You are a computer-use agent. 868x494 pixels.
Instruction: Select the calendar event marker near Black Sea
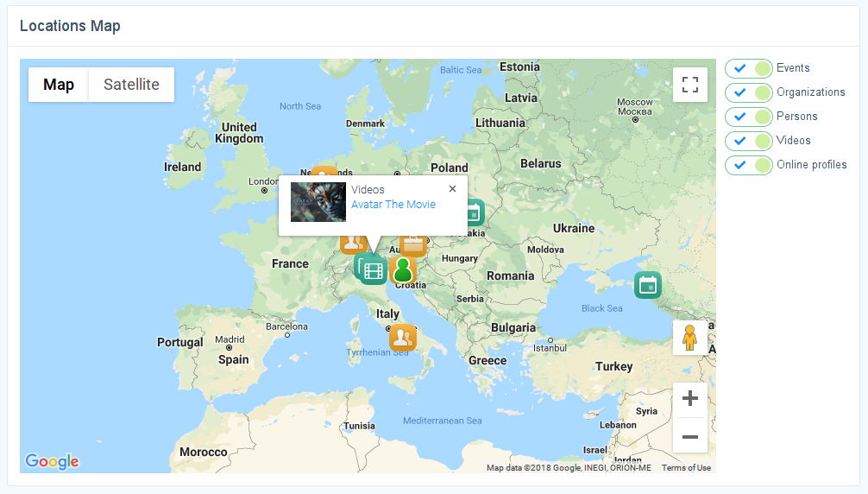click(x=647, y=284)
